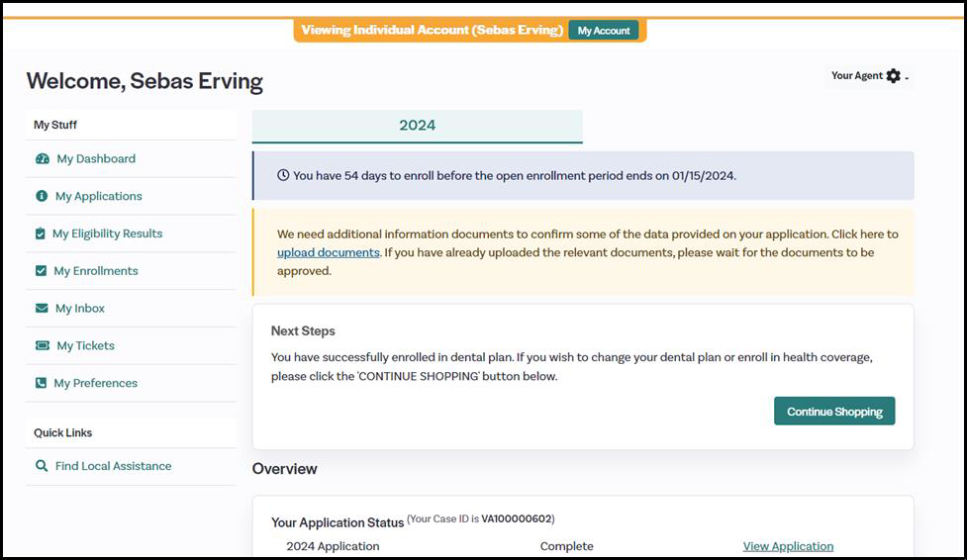This screenshot has width=967, height=560.
Task: Click the My Dashboard gauge icon
Action: click(x=42, y=159)
